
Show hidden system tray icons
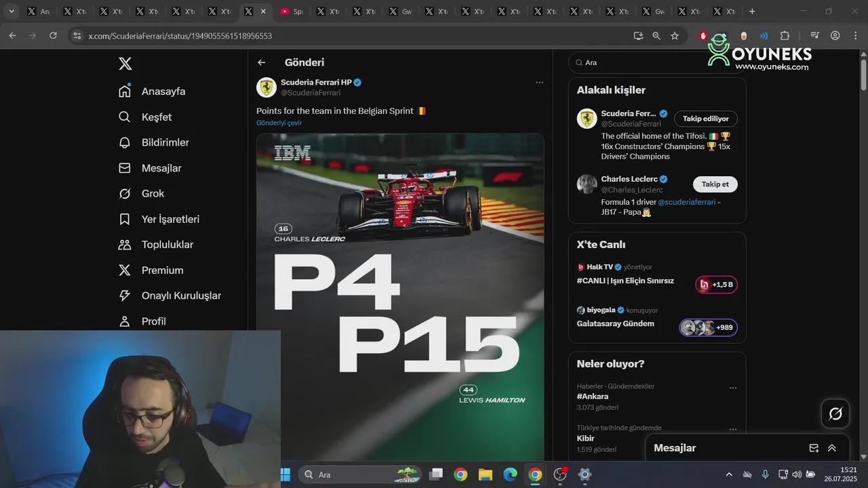pyautogui.click(x=729, y=474)
